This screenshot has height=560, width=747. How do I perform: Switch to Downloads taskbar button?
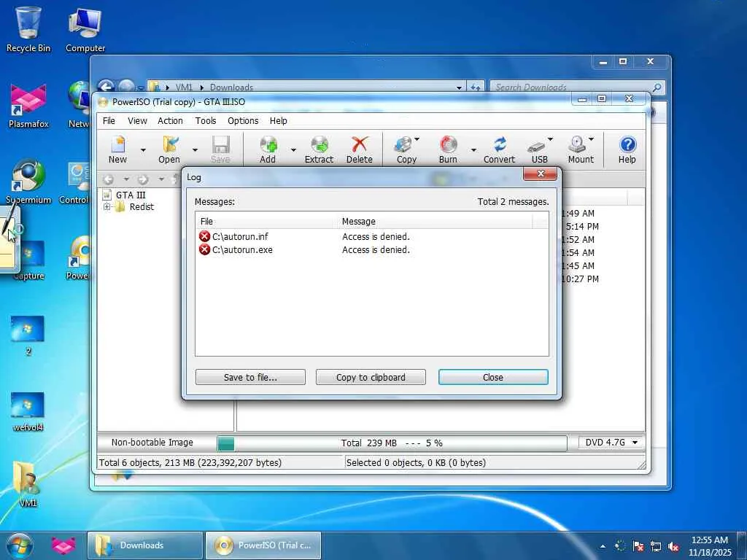145,545
